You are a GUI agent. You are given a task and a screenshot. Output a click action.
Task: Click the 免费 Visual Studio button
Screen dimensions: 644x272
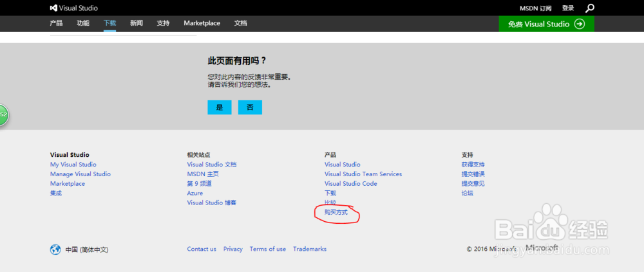pos(546,24)
